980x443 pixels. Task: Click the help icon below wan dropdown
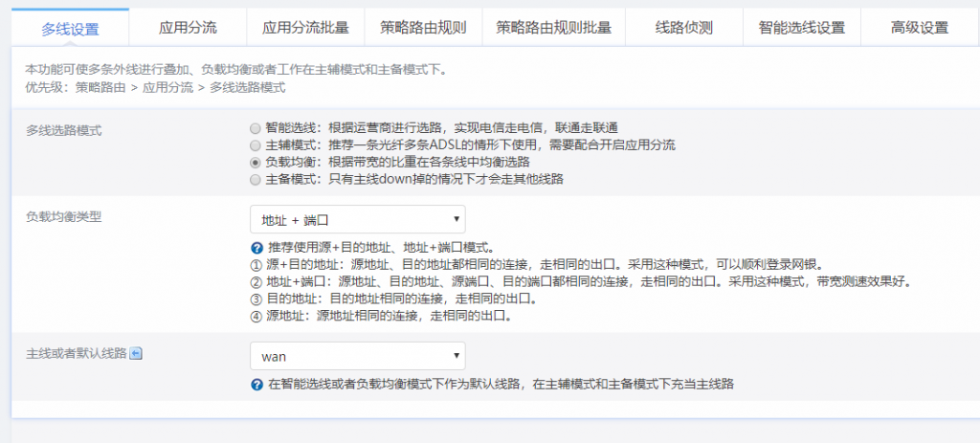pyautogui.click(x=256, y=385)
